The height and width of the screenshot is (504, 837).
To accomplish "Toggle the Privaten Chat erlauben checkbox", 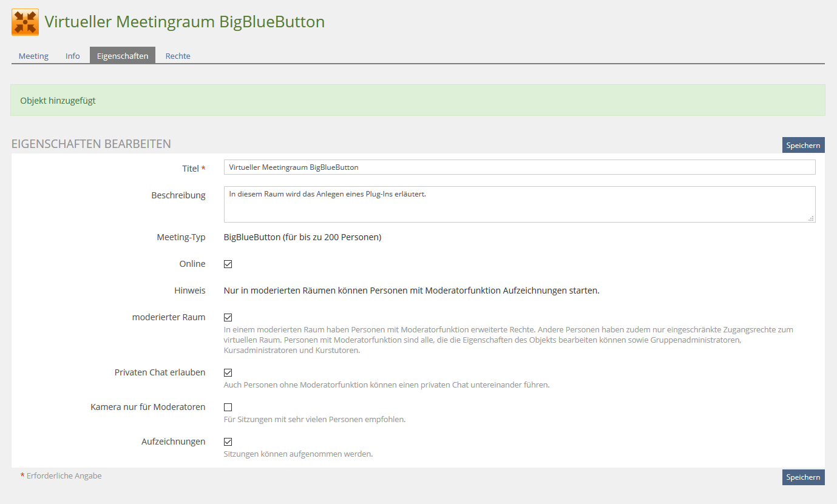I will 228,373.
